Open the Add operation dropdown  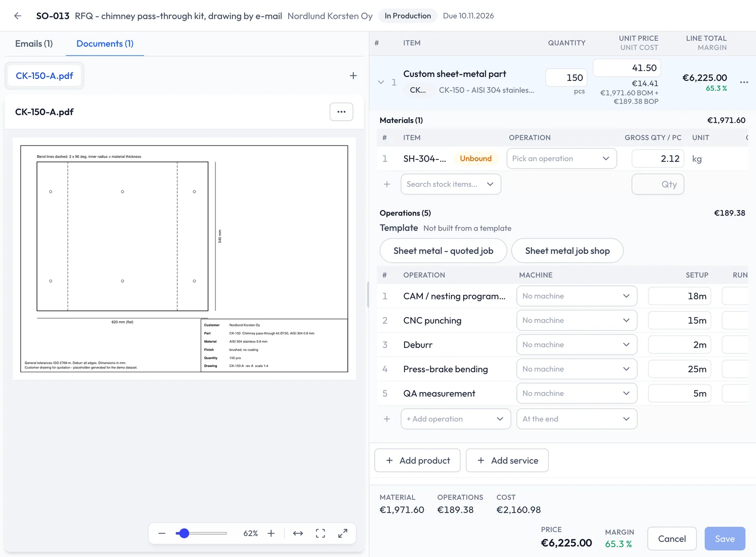click(x=455, y=419)
